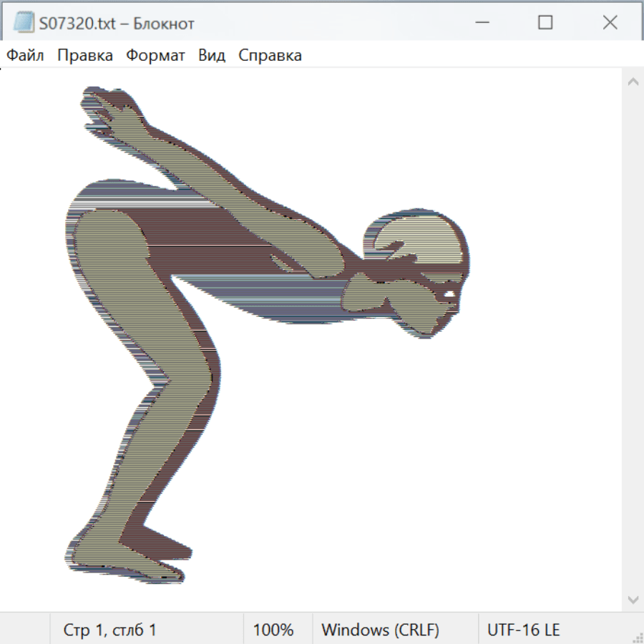Close the S07320.txt Notepad window

tap(610, 23)
